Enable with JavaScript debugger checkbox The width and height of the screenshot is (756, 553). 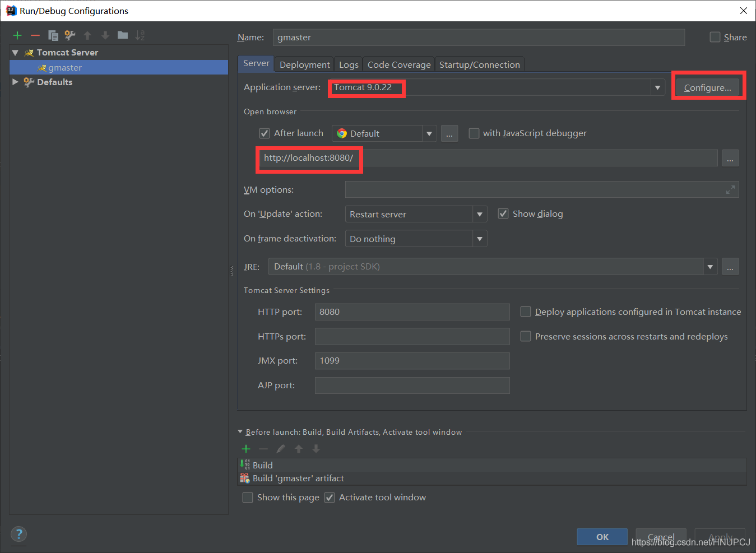tap(474, 133)
